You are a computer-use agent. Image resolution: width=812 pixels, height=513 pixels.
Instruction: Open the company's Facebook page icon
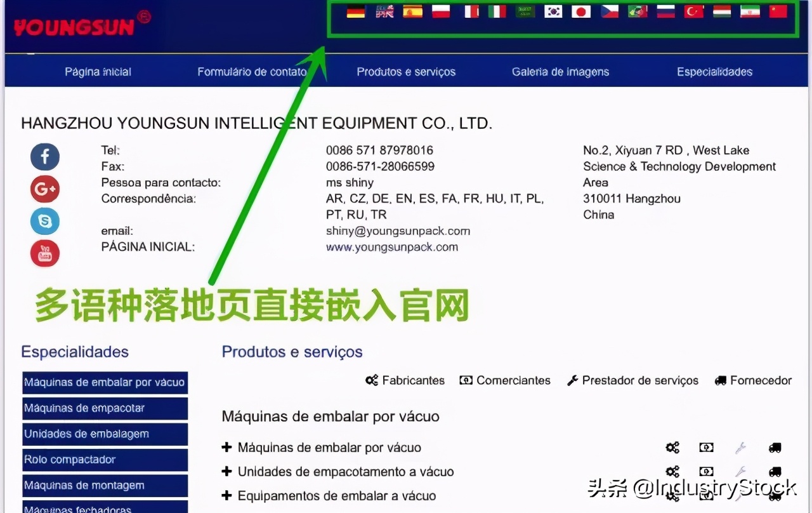click(x=44, y=157)
